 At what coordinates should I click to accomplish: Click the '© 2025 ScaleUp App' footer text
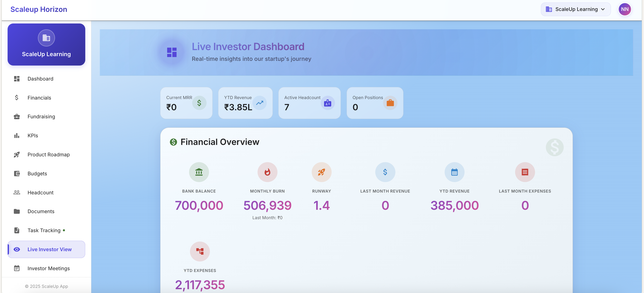point(46,286)
